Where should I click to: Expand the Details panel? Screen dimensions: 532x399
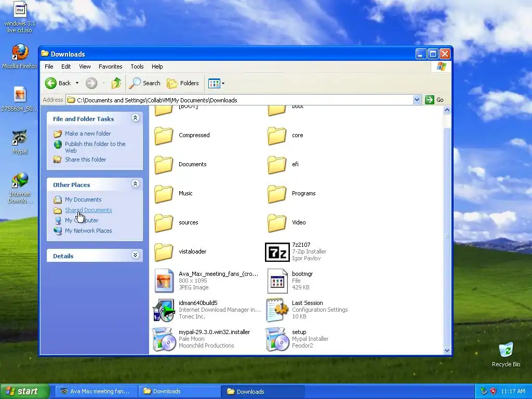[135, 255]
